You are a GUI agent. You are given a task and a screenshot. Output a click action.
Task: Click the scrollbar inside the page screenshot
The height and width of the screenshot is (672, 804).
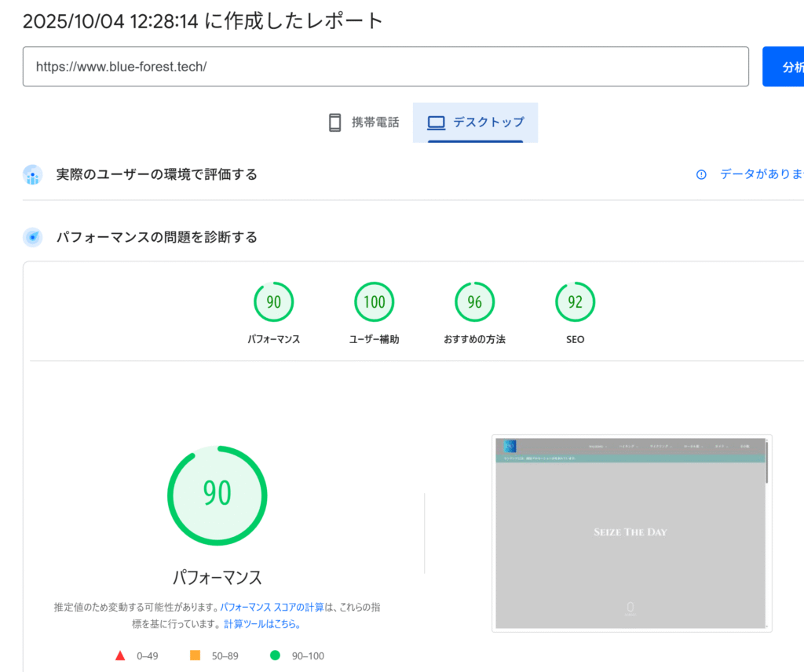click(x=766, y=462)
